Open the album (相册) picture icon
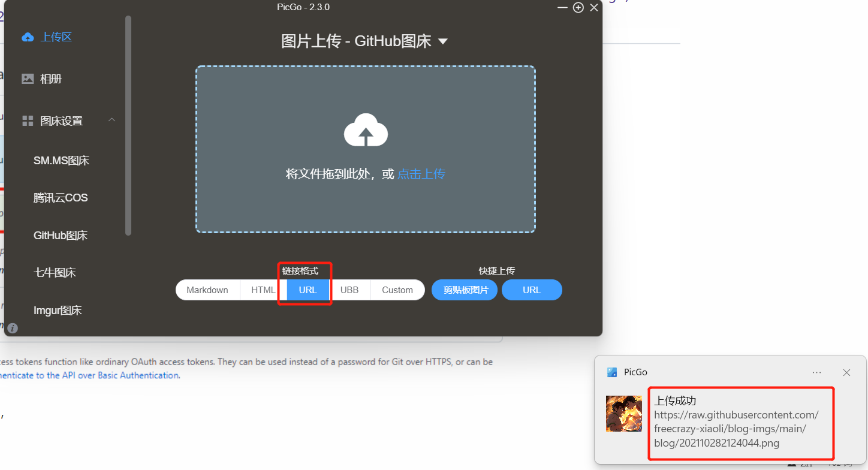This screenshot has height=470, width=868. [28, 79]
